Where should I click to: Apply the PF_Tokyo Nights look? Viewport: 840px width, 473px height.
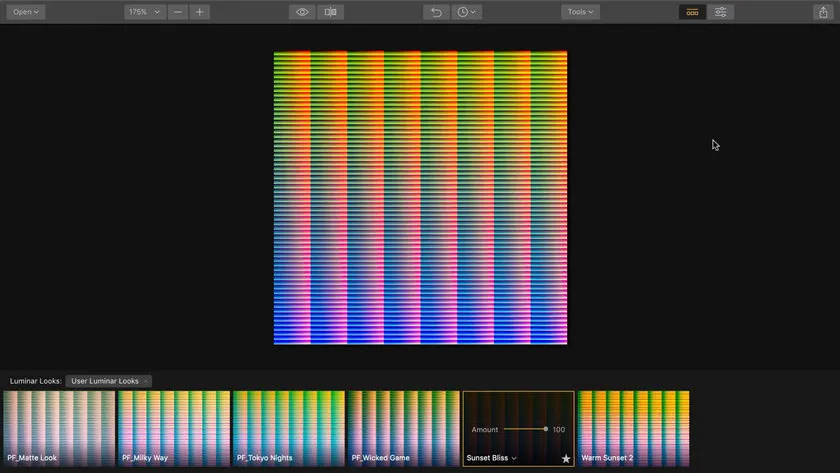coord(288,428)
